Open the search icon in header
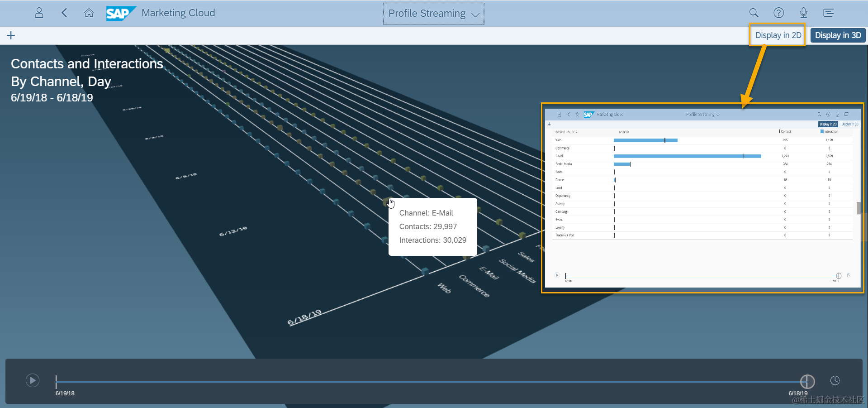 coord(754,13)
